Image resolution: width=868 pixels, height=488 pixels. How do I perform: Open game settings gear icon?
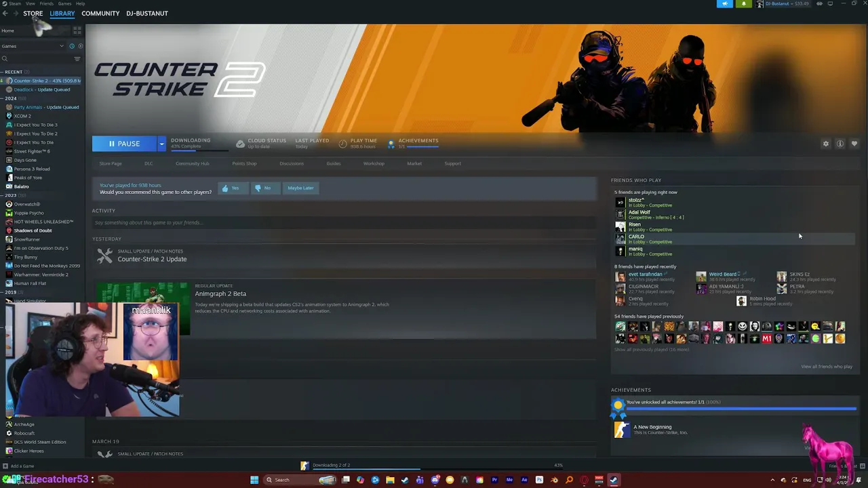pyautogui.click(x=826, y=144)
